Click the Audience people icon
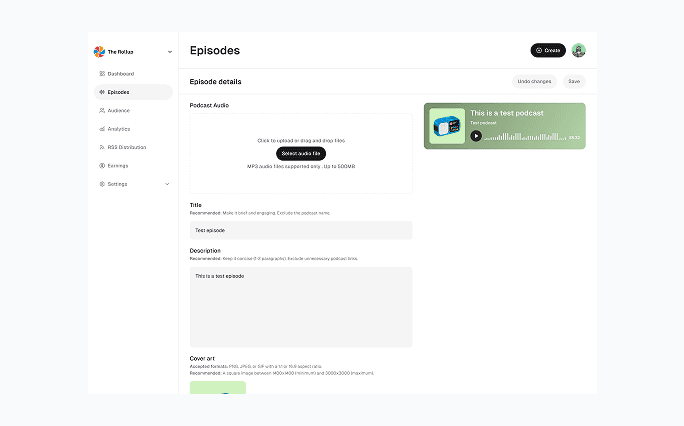The width and height of the screenshot is (684, 426). coord(102,110)
